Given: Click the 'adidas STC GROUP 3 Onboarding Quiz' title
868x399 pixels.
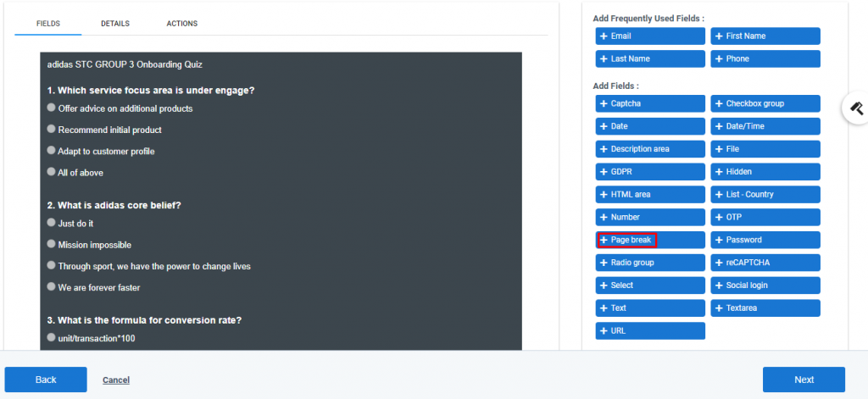Looking at the screenshot, I should [125, 64].
